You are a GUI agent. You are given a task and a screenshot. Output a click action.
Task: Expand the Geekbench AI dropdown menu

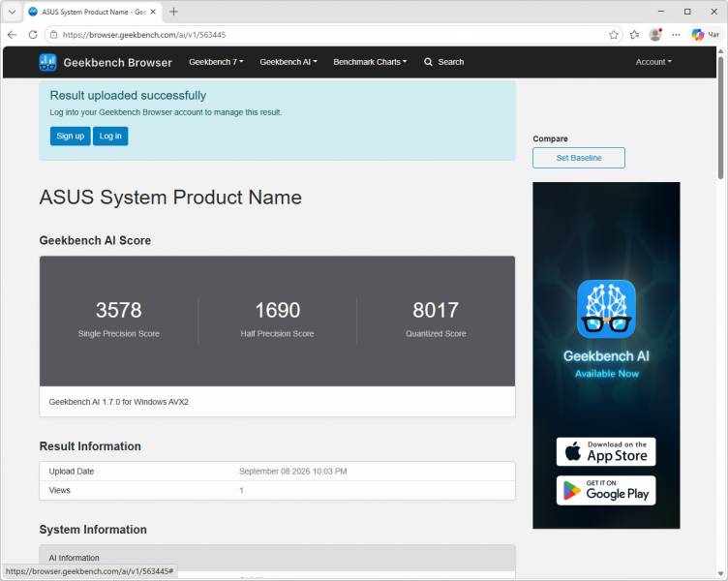coord(288,62)
